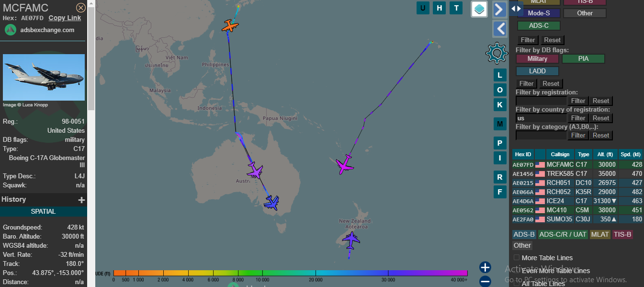Screen dimensions: 644x287
Task: Toggle the LADD DB flag filter
Action: (x=537, y=71)
